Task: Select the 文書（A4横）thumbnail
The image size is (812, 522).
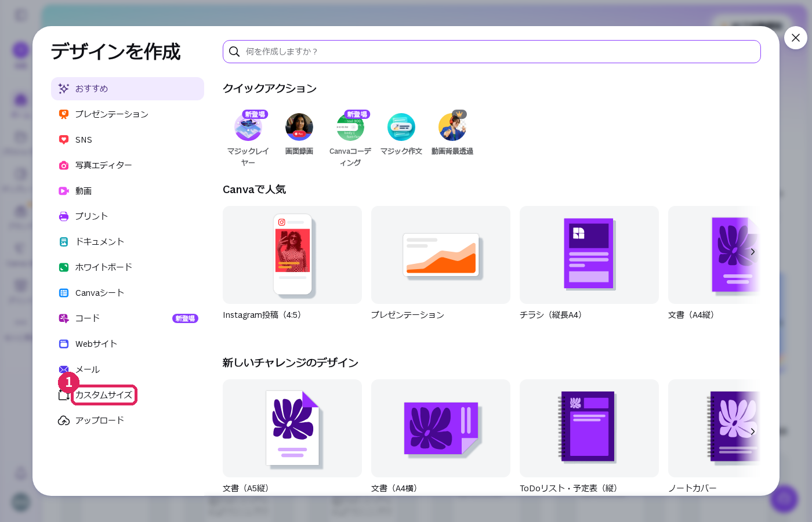Action: (x=441, y=428)
